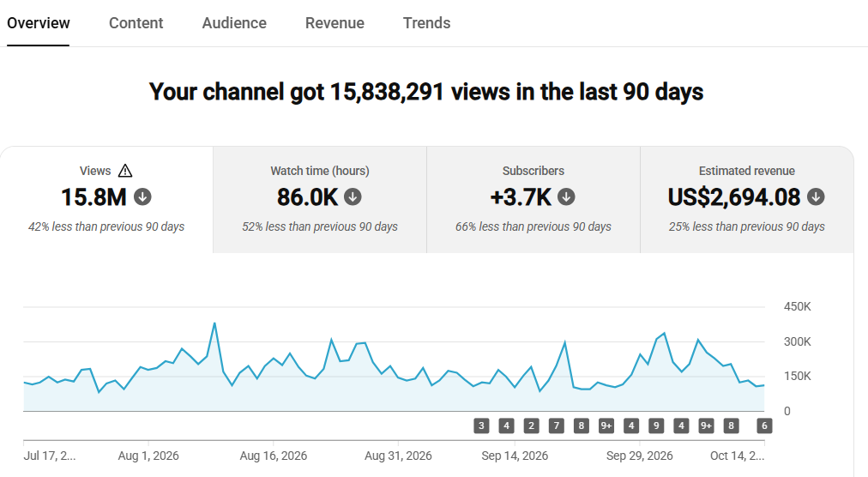Click the Aug 16, 2026 date label

coord(273,456)
